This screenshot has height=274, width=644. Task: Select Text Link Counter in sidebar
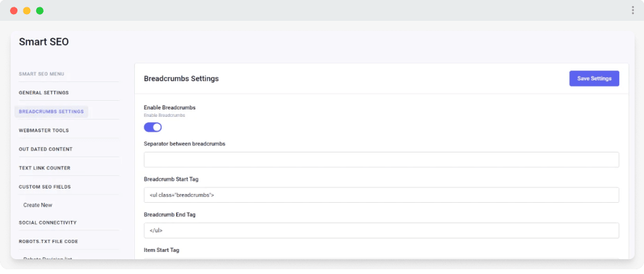44,168
